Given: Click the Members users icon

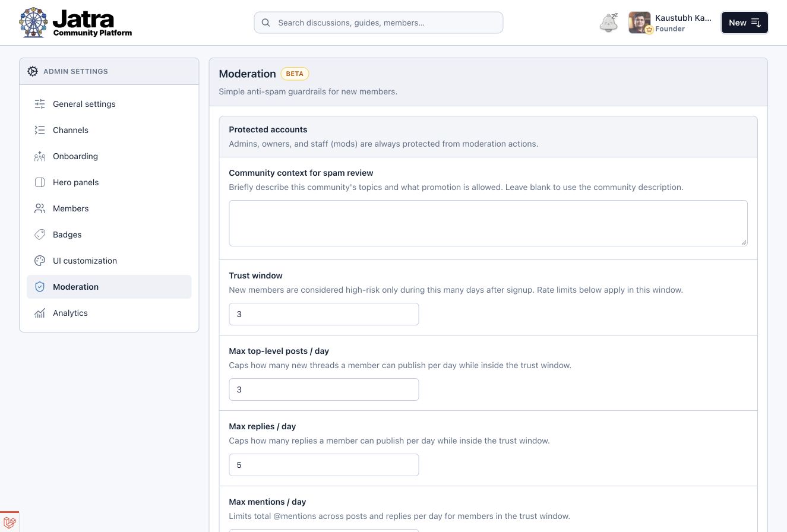Looking at the screenshot, I should coord(40,208).
